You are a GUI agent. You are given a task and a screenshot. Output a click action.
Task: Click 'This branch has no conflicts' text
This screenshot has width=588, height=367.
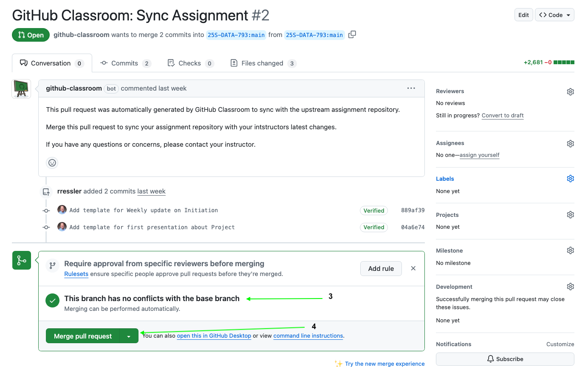tap(152, 299)
